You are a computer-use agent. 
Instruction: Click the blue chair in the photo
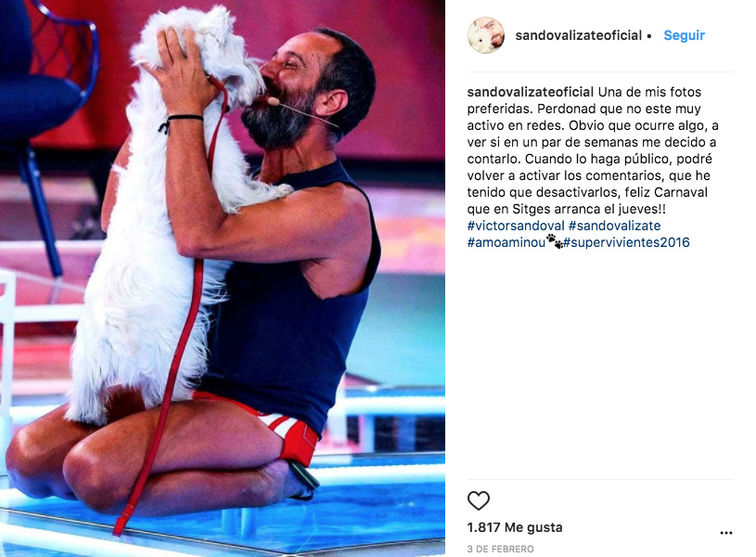pos(45,97)
